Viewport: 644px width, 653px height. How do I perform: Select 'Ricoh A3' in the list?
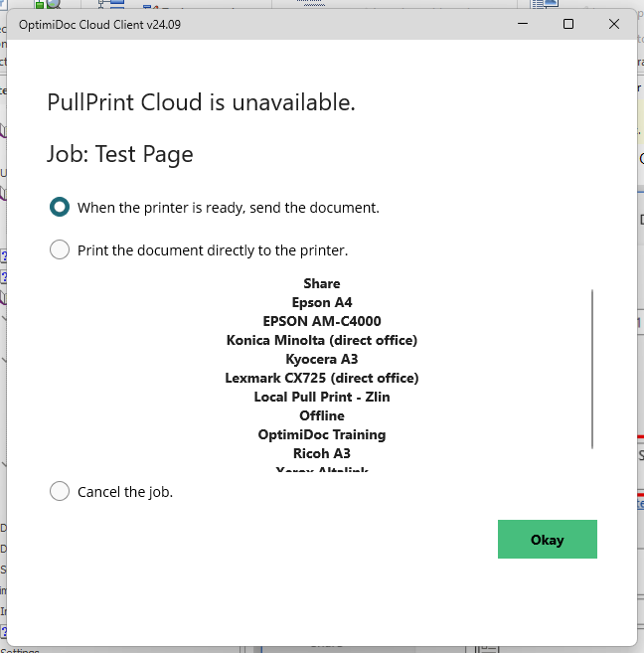322,453
